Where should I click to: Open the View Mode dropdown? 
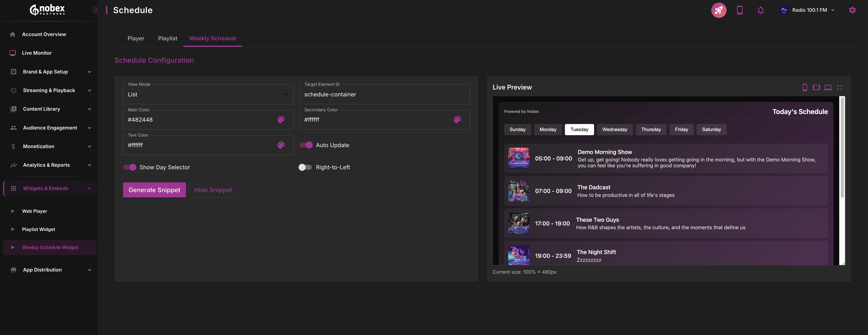pos(208,94)
